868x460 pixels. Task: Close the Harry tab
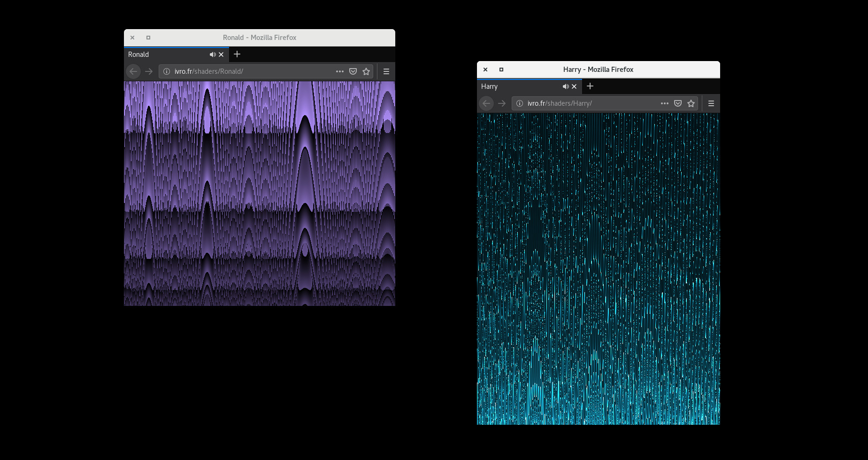574,86
